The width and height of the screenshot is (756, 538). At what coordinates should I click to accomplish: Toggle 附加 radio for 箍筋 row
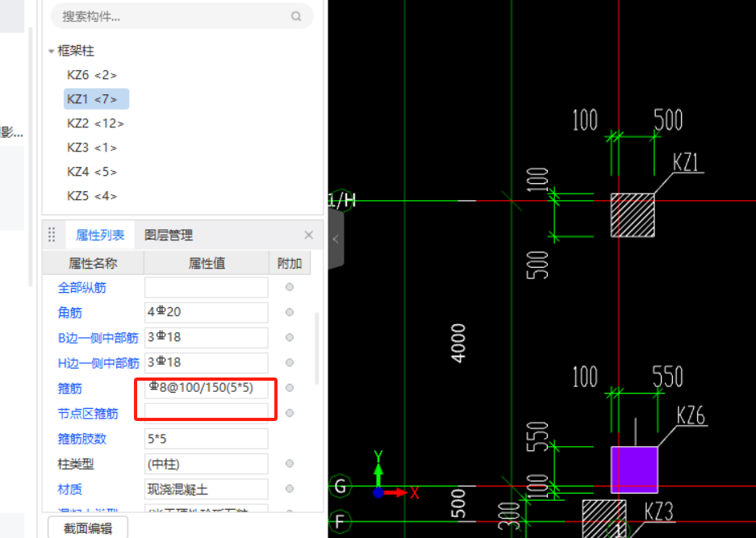[x=290, y=388]
